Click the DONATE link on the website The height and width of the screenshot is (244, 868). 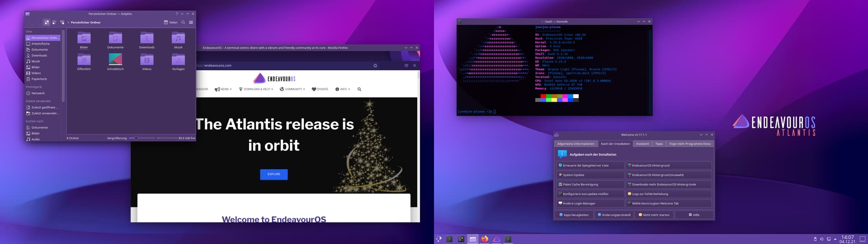tap(320, 89)
